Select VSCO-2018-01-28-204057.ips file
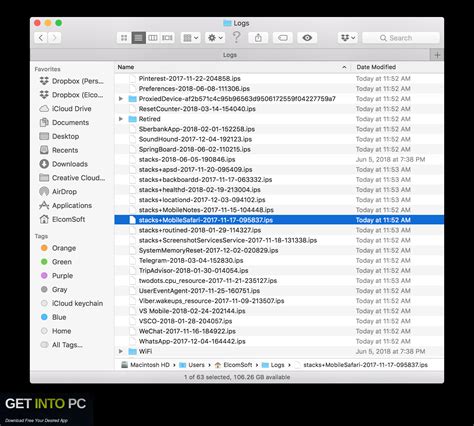474x426 pixels. (x=279, y=321)
